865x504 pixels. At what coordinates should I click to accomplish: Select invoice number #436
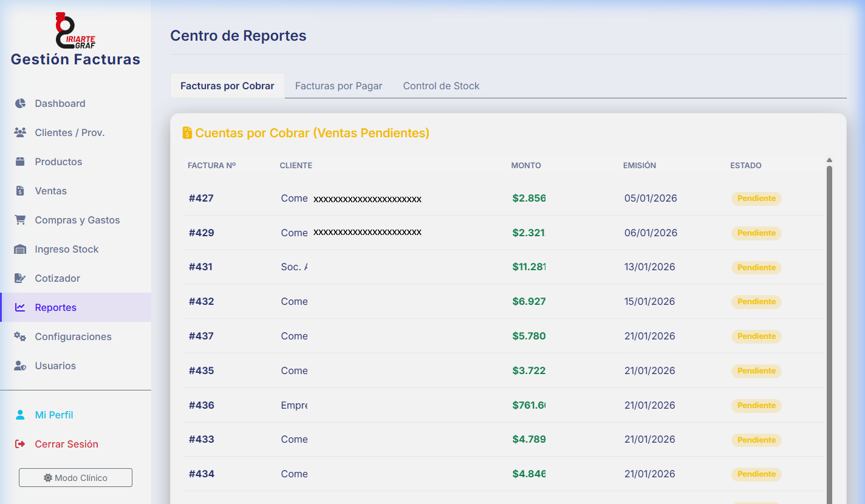pyautogui.click(x=201, y=405)
